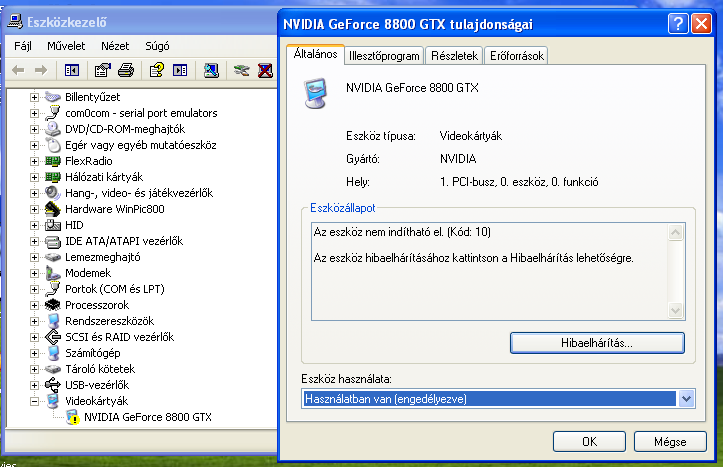The width and height of the screenshot is (723, 467).
Task: Switch to the Erőforrások tab
Action: [516, 56]
